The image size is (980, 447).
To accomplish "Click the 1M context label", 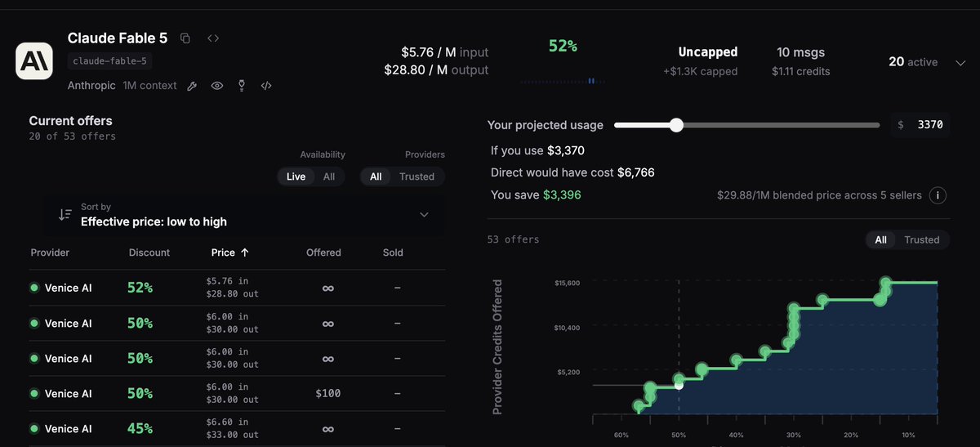I will (149, 86).
